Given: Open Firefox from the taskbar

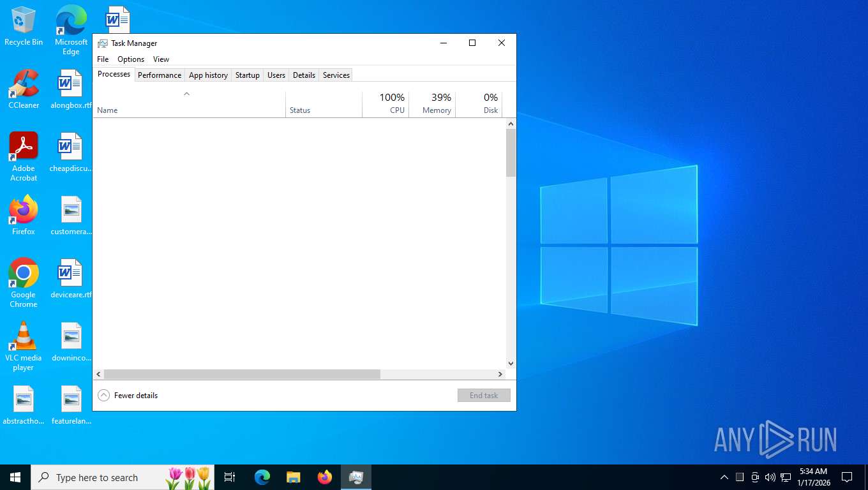Looking at the screenshot, I should (324, 477).
